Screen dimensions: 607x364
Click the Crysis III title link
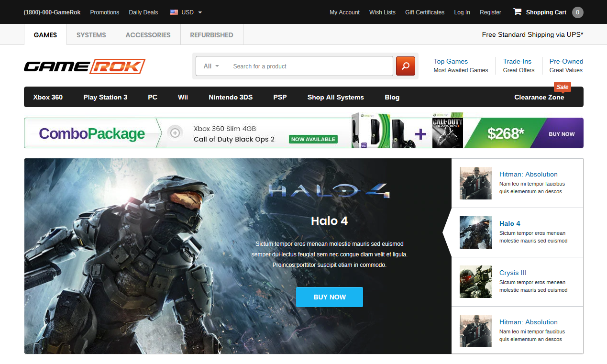click(513, 273)
